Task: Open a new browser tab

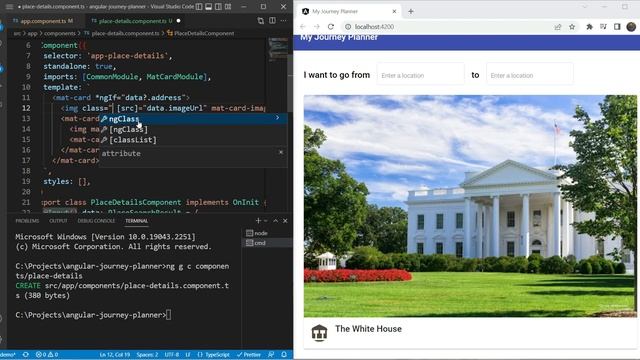Action: (x=411, y=11)
